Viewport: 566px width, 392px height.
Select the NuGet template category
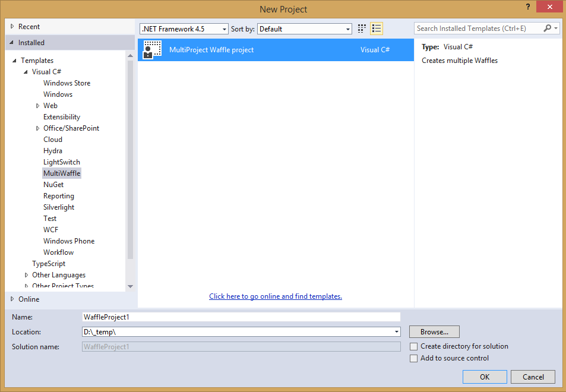[53, 185]
